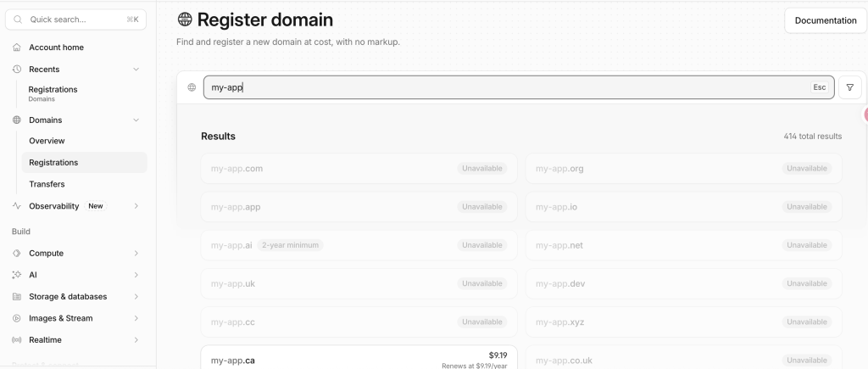
Task: Click the 414 total results text
Action: coord(812,137)
